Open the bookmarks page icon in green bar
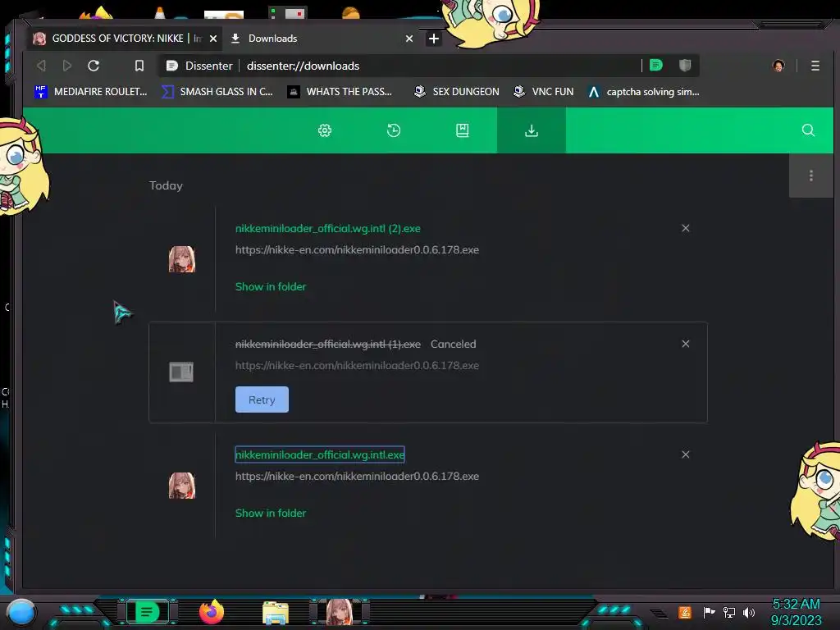This screenshot has height=630, width=840. (463, 130)
